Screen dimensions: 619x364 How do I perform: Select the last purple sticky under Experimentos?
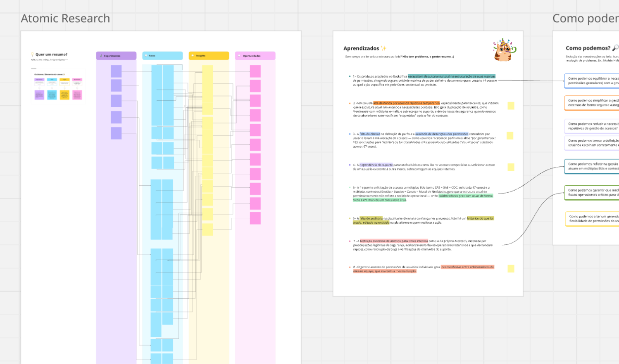(x=116, y=133)
